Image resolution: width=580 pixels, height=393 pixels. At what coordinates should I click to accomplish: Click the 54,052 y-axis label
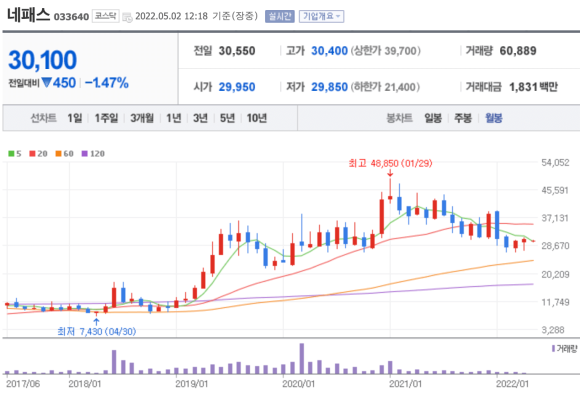click(x=555, y=162)
